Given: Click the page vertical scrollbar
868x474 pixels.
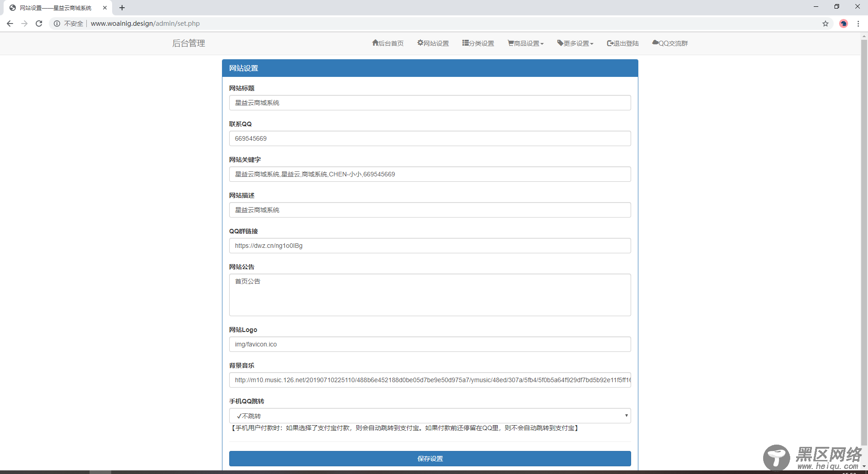Looking at the screenshot, I should coord(864,242).
